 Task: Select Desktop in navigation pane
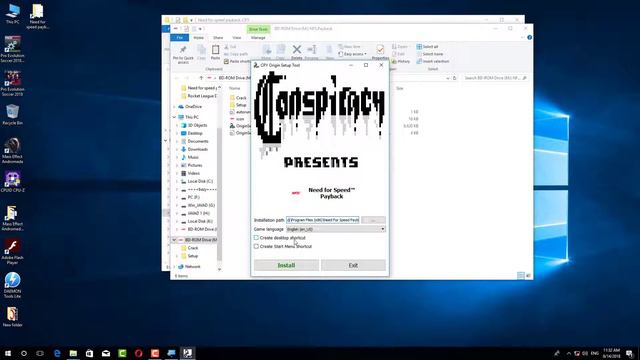pyautogui.click(x=192, y=133)
